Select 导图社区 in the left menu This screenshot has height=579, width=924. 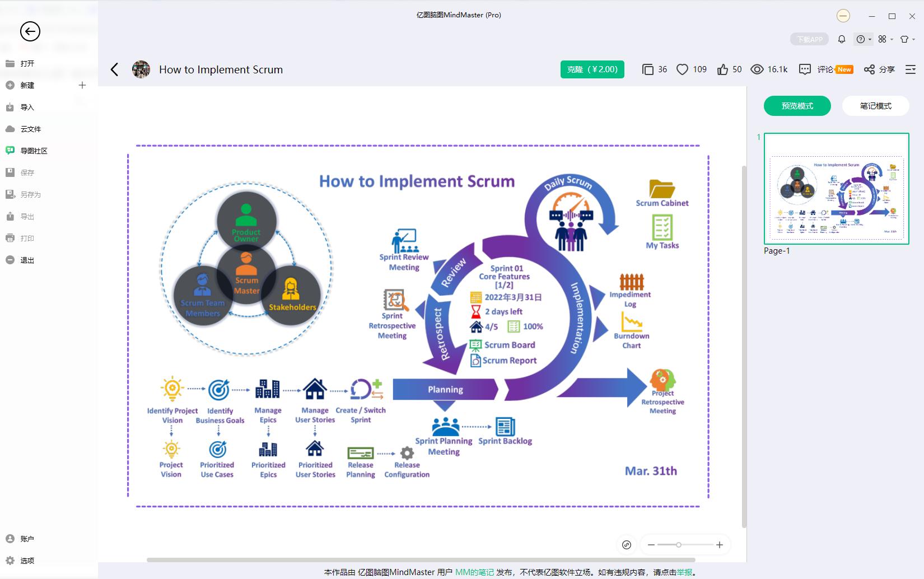[34, 151]
